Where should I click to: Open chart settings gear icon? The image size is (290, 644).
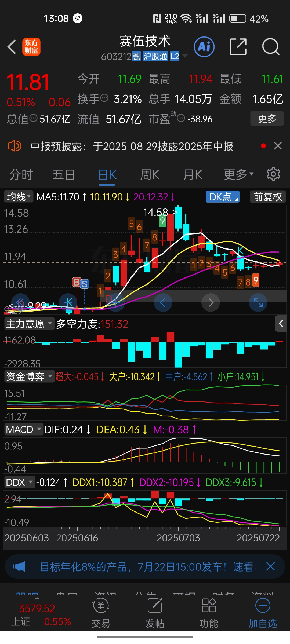273,174
